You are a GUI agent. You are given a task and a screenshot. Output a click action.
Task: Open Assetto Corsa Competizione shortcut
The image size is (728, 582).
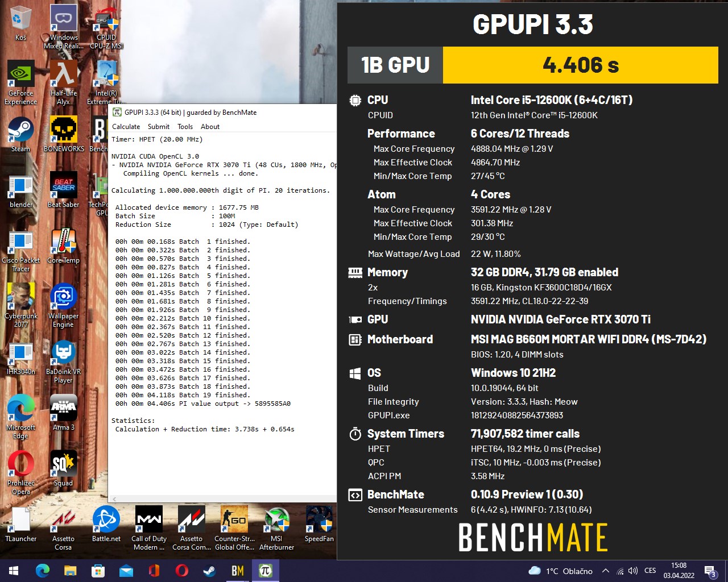[192, 528]
